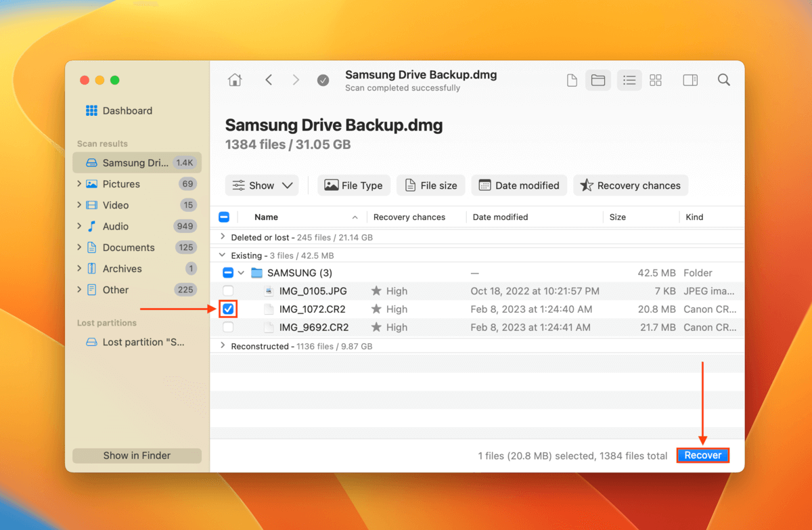
Task: Switch to list view icon
Action: pos(629,80)
